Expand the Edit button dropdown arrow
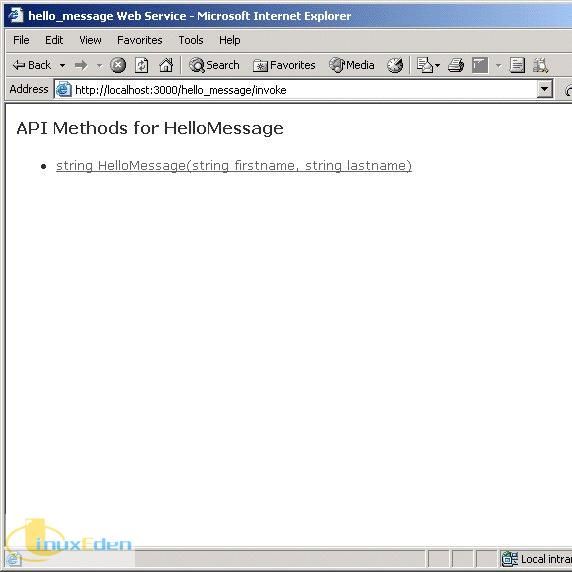The height and width of the screenshot is (572, 572). click(499, 66)
